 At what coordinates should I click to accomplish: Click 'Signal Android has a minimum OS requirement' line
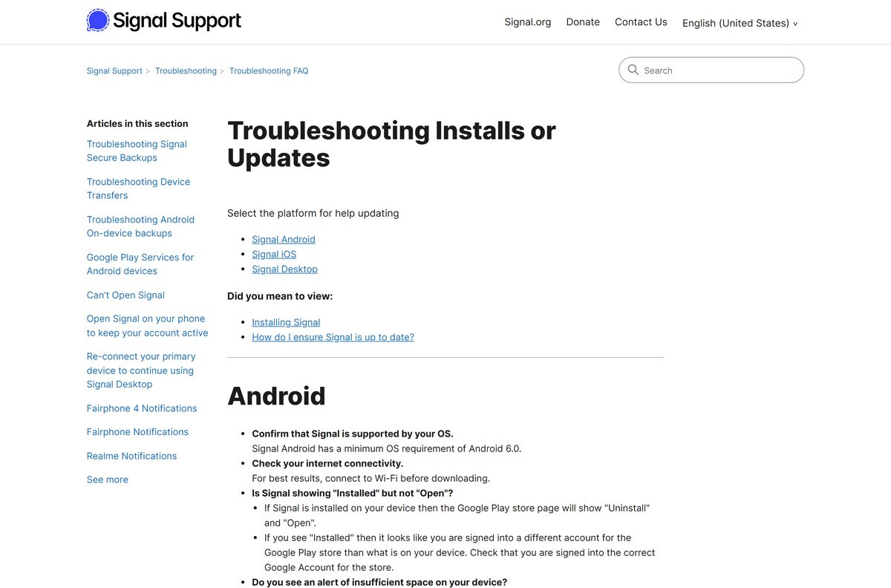point(387,448)
